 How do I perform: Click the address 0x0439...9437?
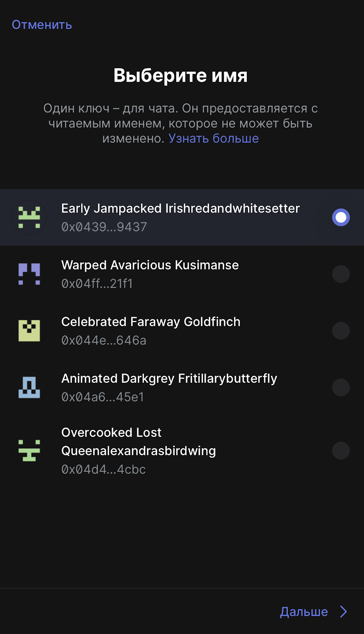click(x=104, y=227)
